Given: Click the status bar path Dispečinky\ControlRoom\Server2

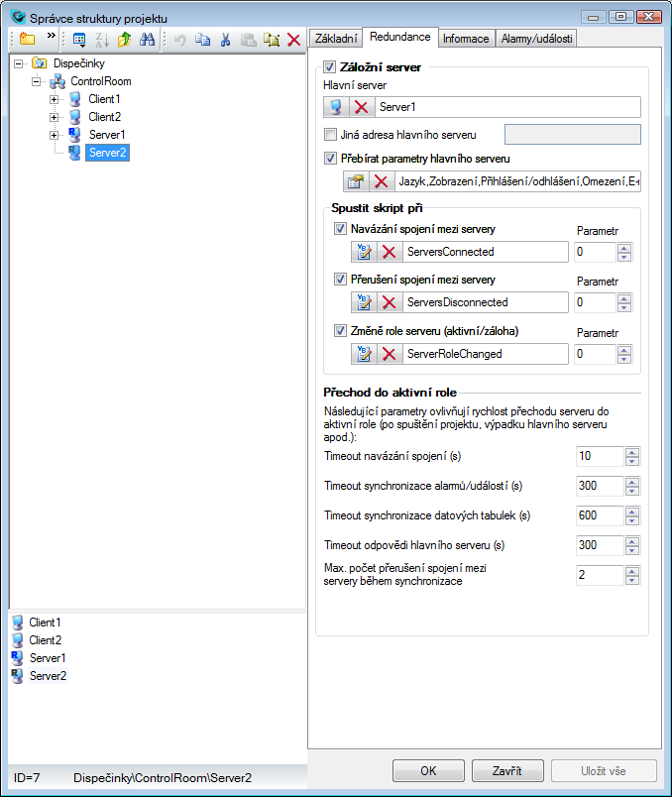Looking at the screenshot, I should (x=163, y=778).
